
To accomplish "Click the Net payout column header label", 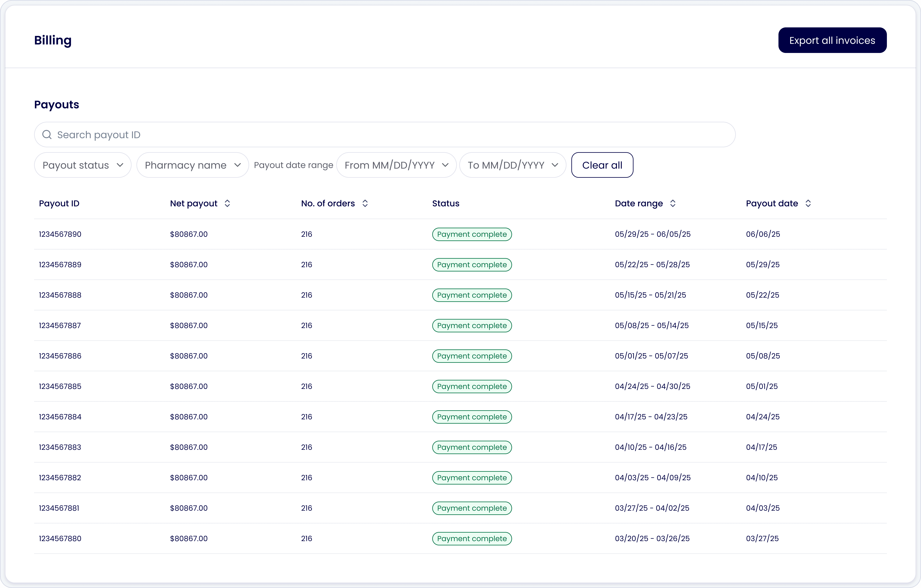I will point(194,203).
